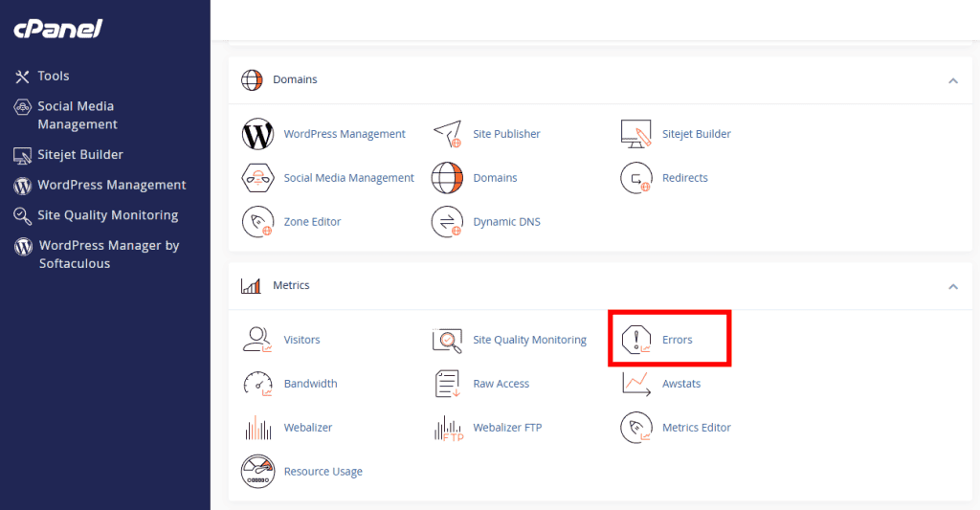Click the Redirects icon
The image size is (980, 510).
636,178
